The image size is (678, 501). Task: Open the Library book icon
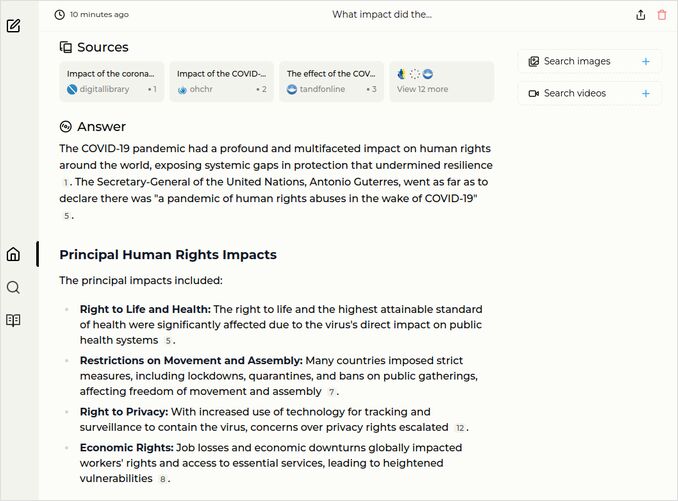(13, 320)
